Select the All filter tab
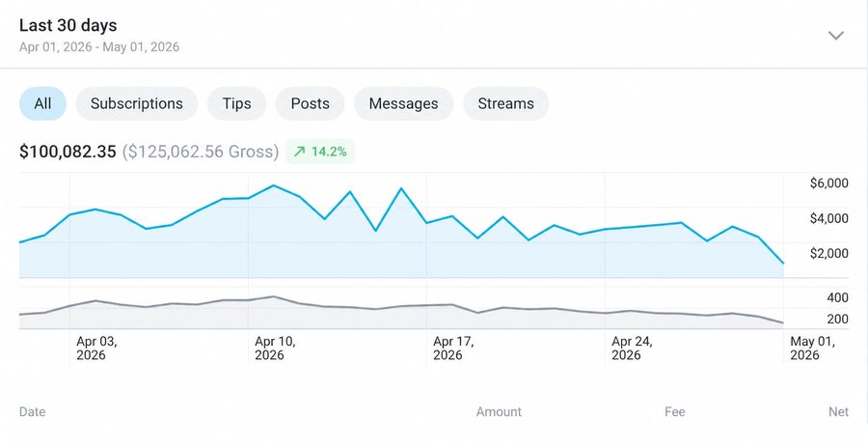The width and height of the screenshot is (868, 447). [42, 103]
